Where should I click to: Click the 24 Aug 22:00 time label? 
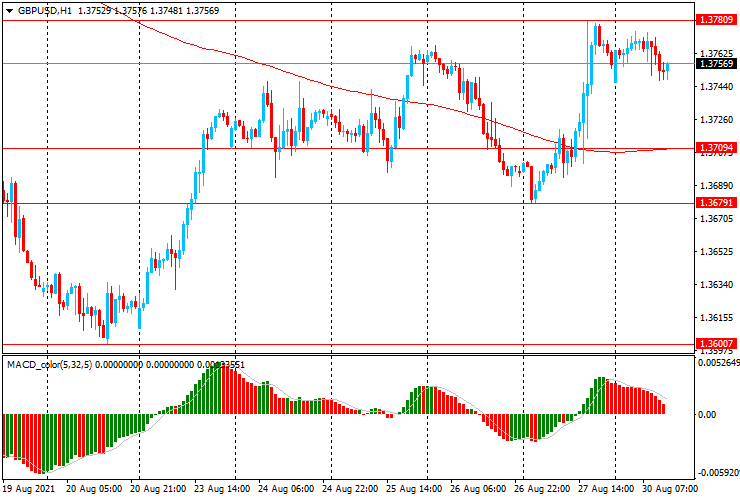tap(350, 488)
